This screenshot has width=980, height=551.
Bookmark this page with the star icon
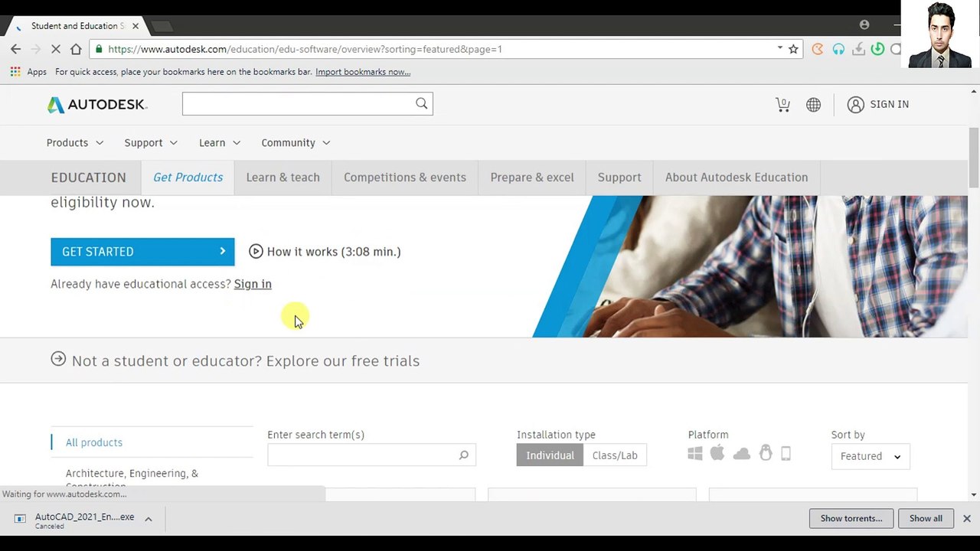(x=793, y=49)
